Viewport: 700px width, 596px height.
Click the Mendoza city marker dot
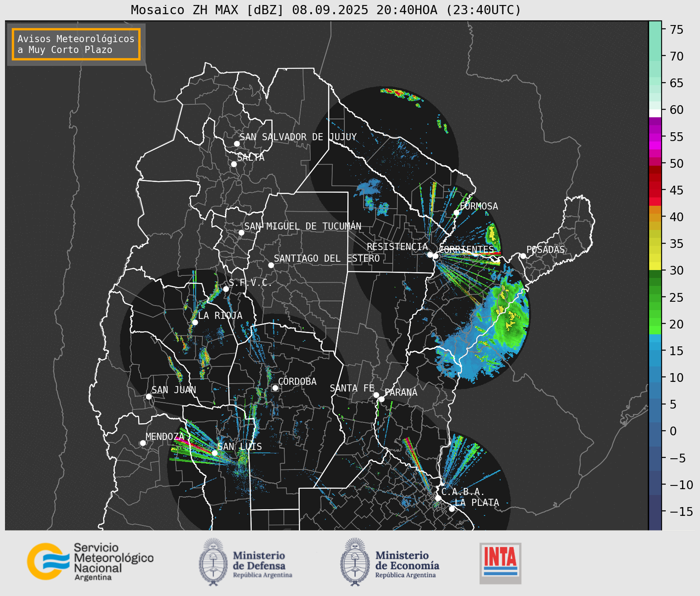coord(143,443)
